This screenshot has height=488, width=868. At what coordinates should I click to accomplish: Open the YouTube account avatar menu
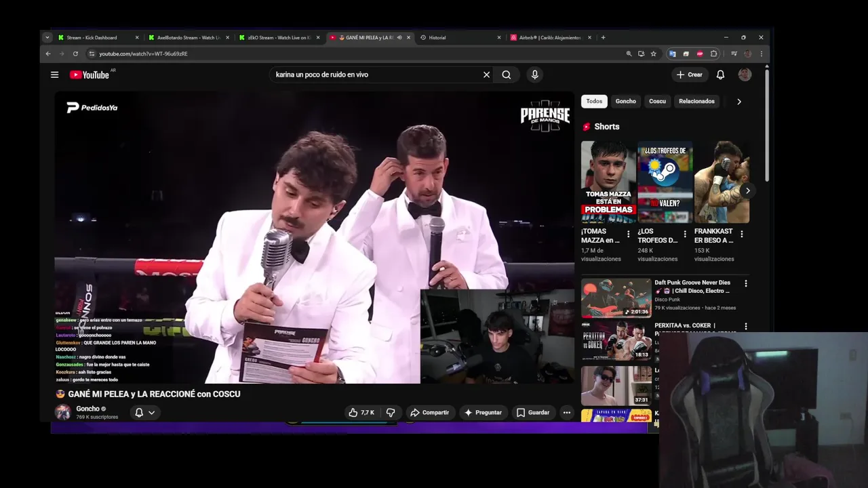tap(745, 75)
